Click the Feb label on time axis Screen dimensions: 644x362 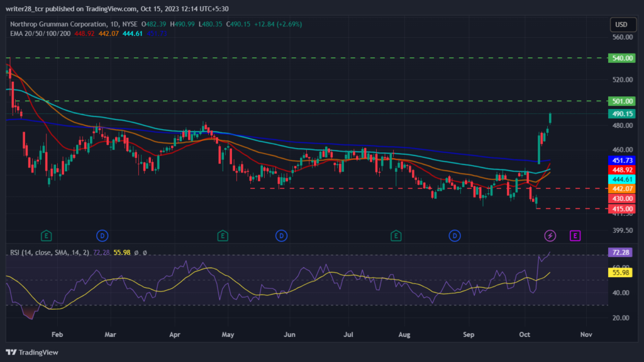click(x=57, y=334)
